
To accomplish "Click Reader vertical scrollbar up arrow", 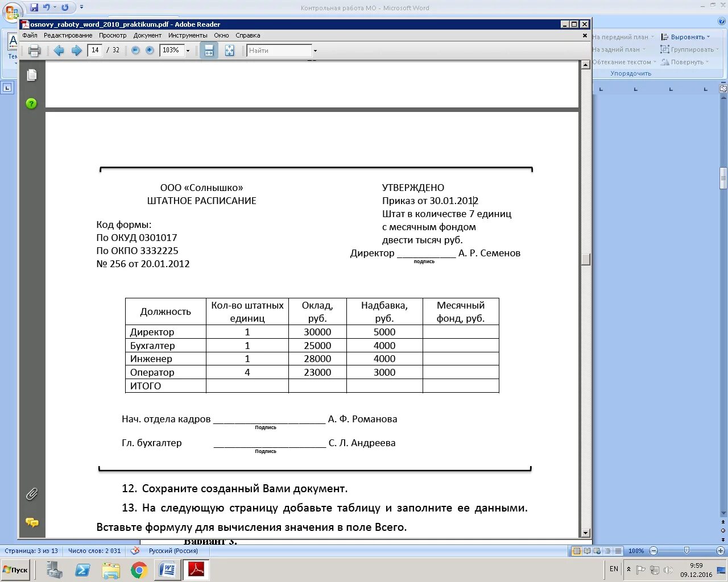I will [585, 64].
